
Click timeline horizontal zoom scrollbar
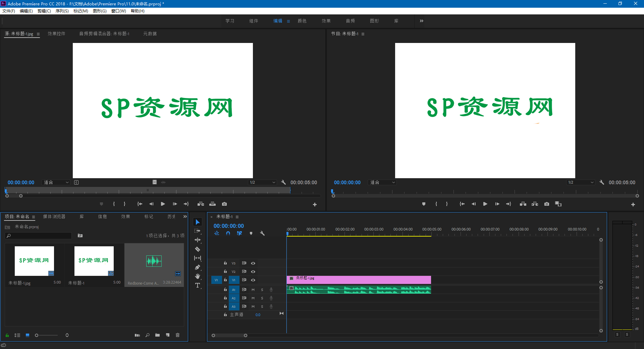point(229,335)
